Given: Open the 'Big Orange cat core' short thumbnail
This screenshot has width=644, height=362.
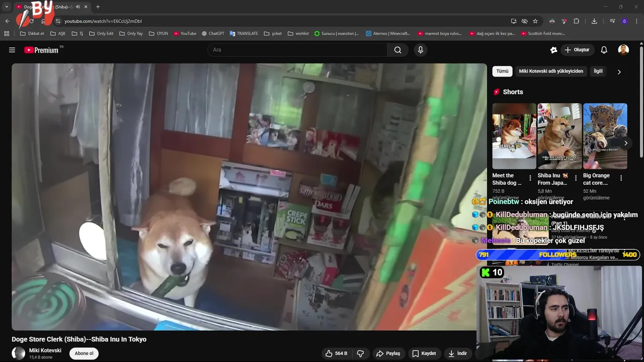Looking at the screenshot, I should 605,136.
